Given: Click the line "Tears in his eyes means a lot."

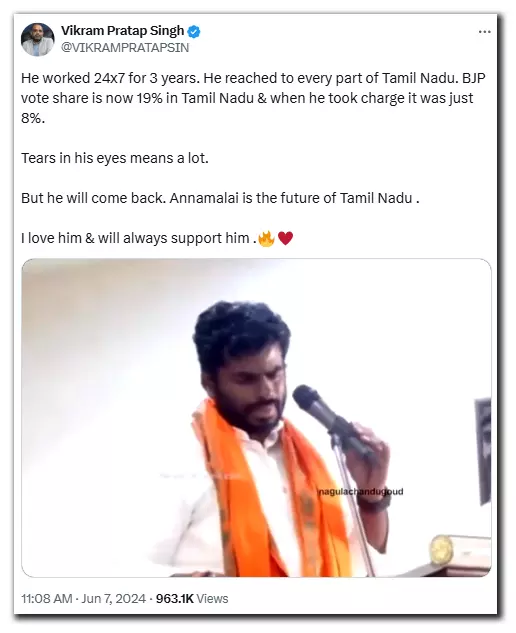Looking at the screenshot, I should (115, 158).
